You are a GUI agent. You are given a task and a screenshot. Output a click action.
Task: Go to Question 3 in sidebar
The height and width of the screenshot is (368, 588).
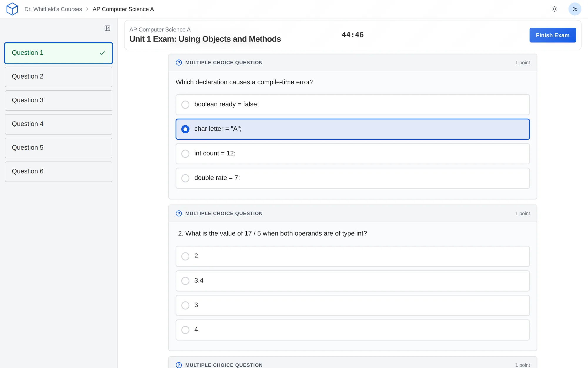point(59,100)
